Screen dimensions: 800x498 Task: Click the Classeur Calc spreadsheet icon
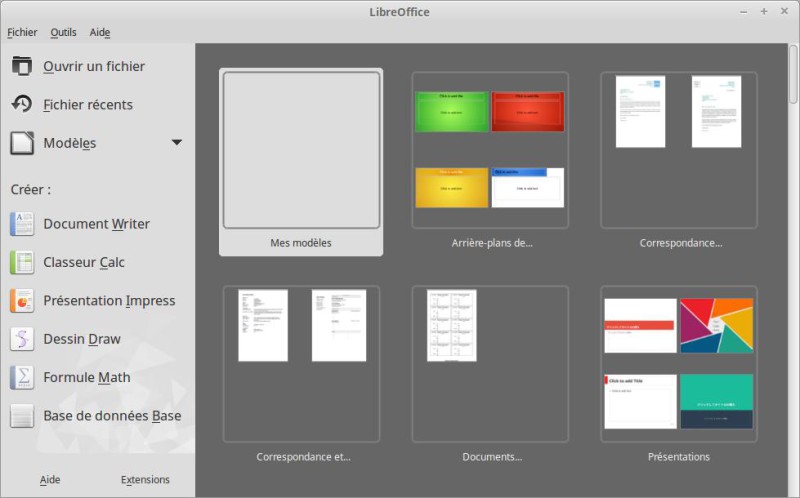(x=22, y=262)
